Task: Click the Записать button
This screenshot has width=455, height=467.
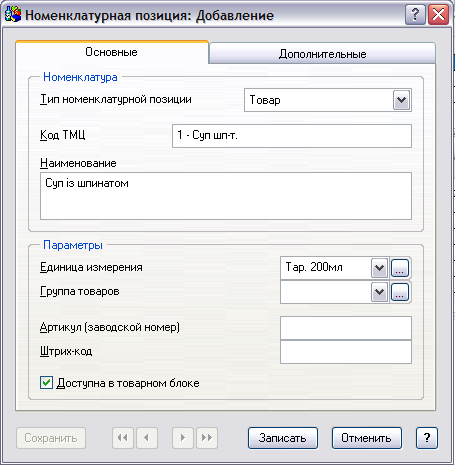Action: [x=283, y=438]
